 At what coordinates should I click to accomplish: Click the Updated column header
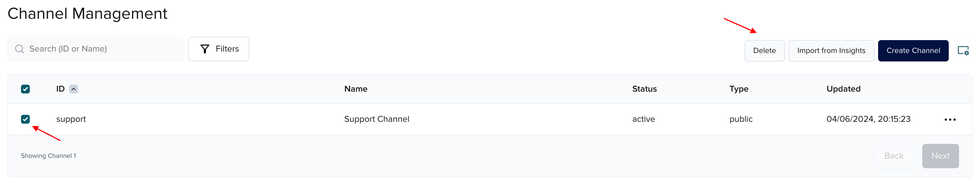843,89
